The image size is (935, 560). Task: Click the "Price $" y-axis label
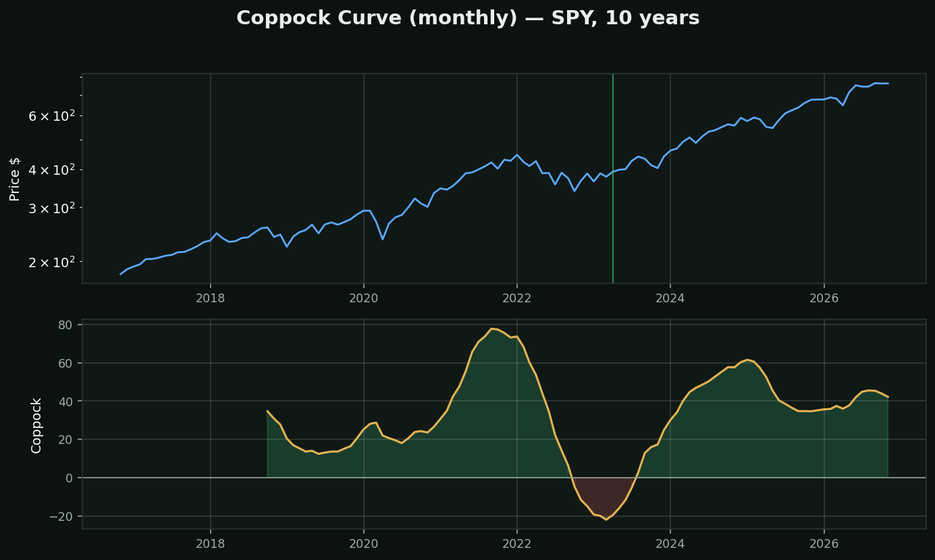pyautogui.click(x=15, y=179)
